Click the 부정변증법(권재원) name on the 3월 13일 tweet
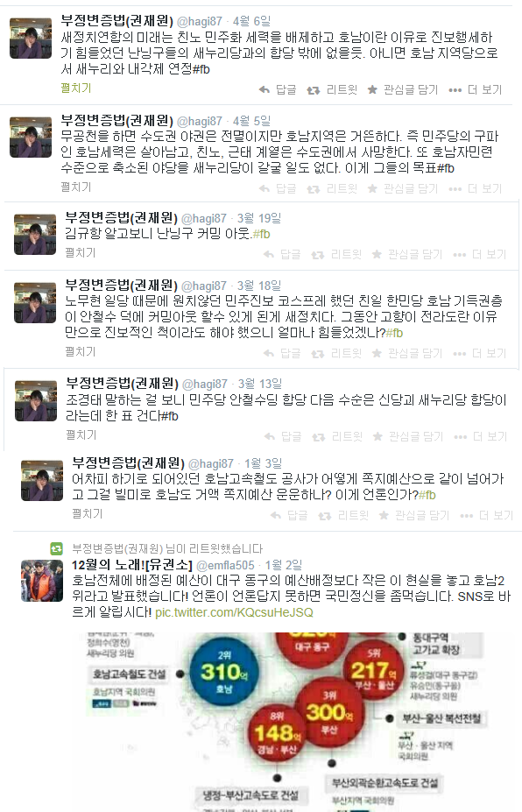 point(123,384)
